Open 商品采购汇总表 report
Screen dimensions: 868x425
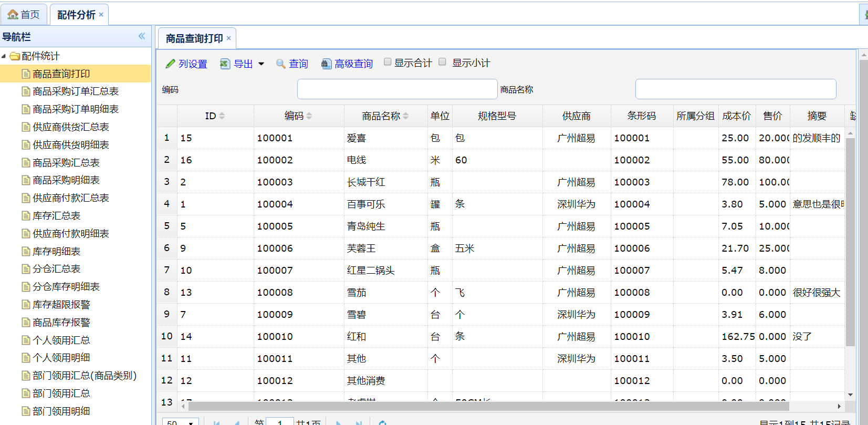point(66,163)
